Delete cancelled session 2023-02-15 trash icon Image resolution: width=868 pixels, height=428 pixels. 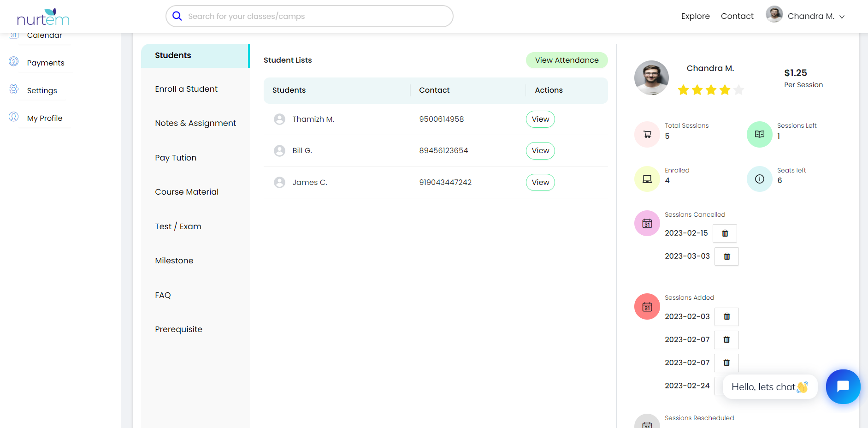725,233
